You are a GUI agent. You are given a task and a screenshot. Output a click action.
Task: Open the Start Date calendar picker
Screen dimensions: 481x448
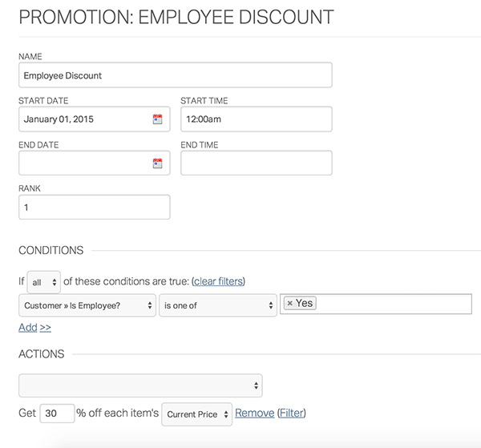click(157, 119)
